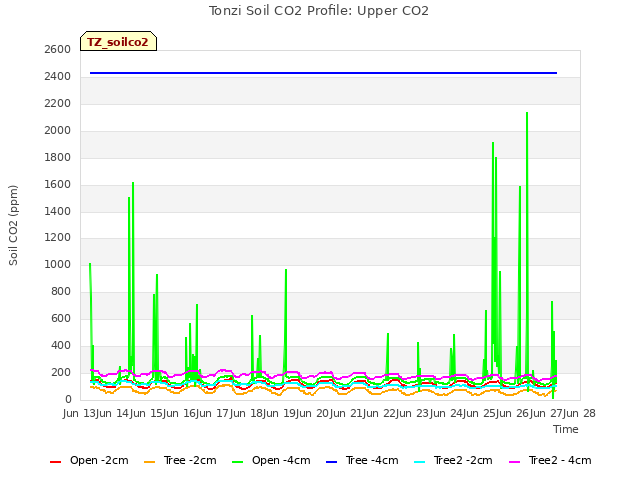This screenshot has width=640, height=480.
Task: Click the 1000 y-axis tick label
Action: 58,264
